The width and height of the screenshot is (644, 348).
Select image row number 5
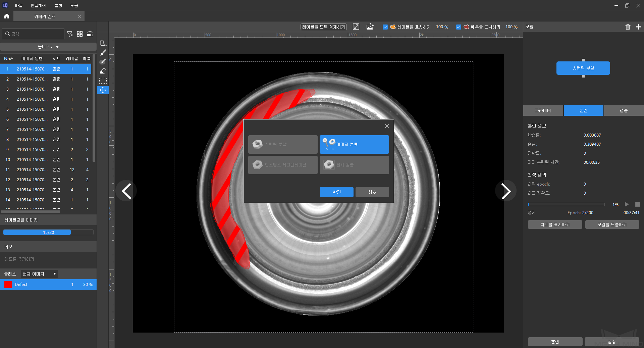click(46, 109)
